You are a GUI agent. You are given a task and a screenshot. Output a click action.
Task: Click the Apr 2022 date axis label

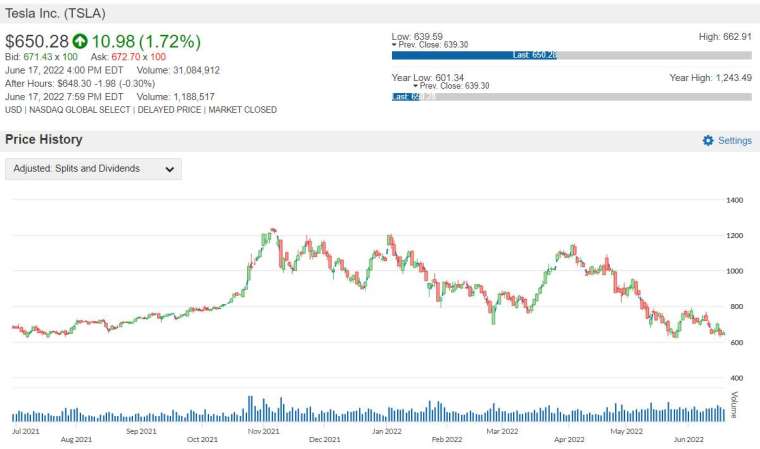click(570, 439)
